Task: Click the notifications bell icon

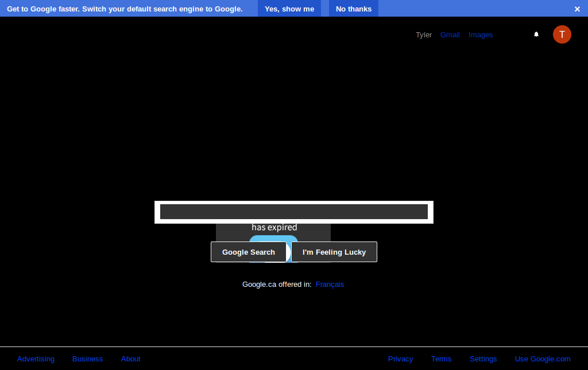Action: pos(536,34)
